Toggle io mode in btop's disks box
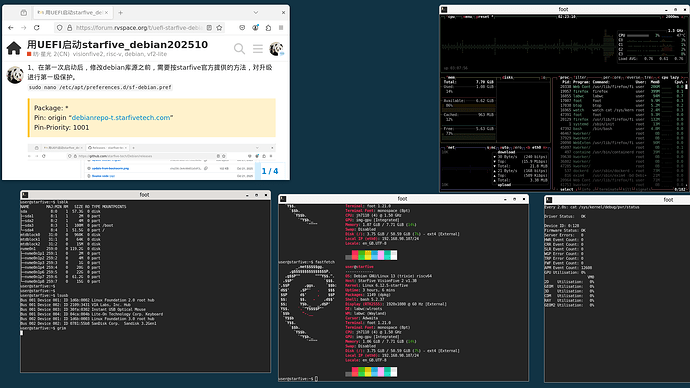This screenshot has height=388, width=690. pos(543,77)
